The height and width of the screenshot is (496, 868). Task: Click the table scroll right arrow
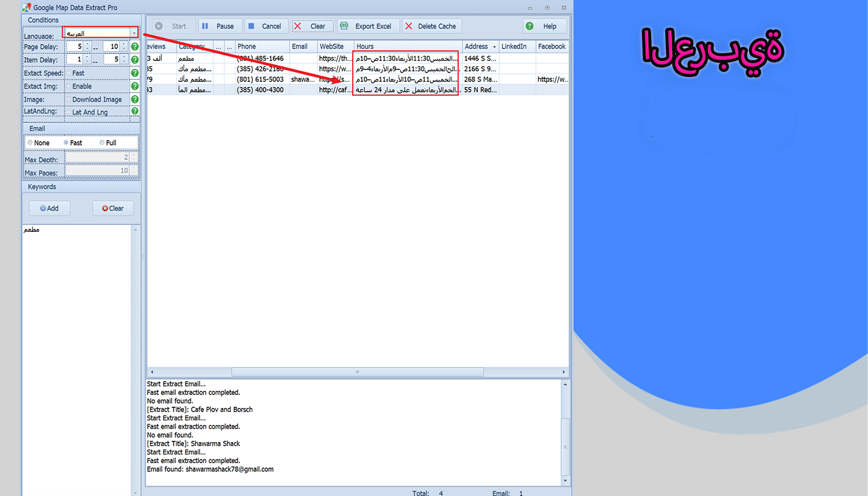[x=564, y=372]
